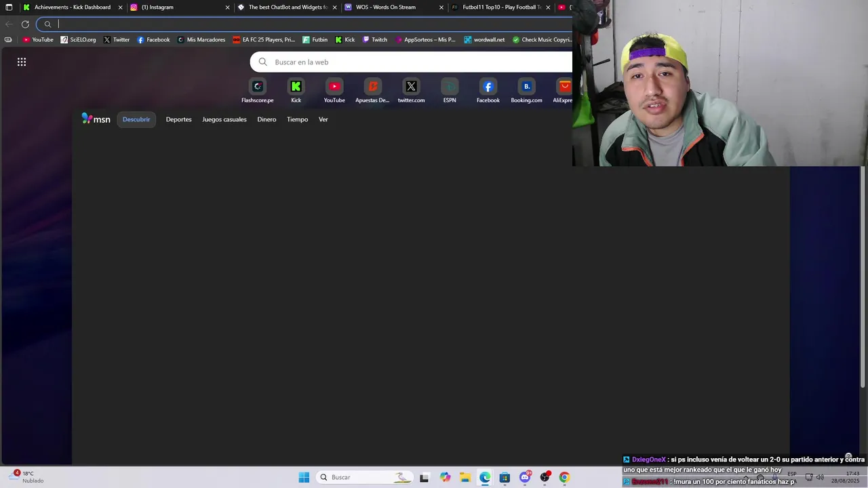Select the Tiempo section on msn
Screen dimensions: 868x488
[x=297, y=119]
